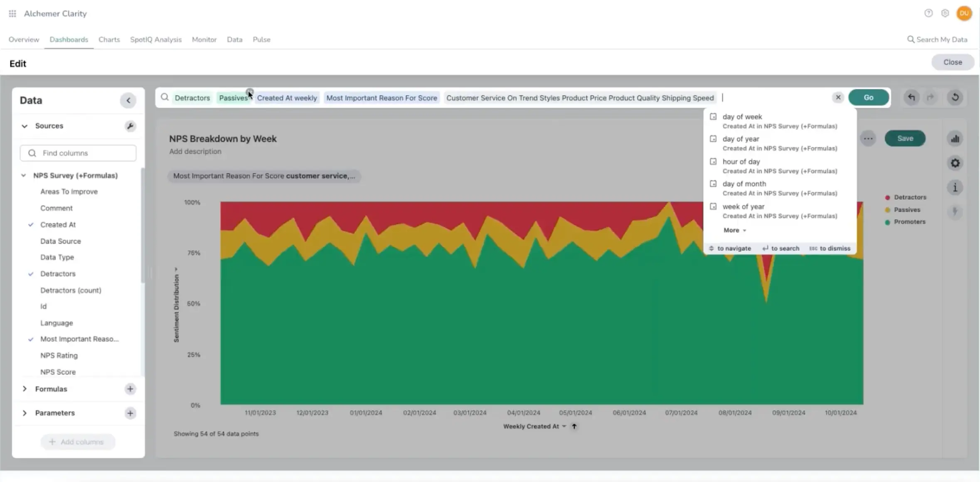Open the Weekly Created At axis dropdown

point(534,426)
